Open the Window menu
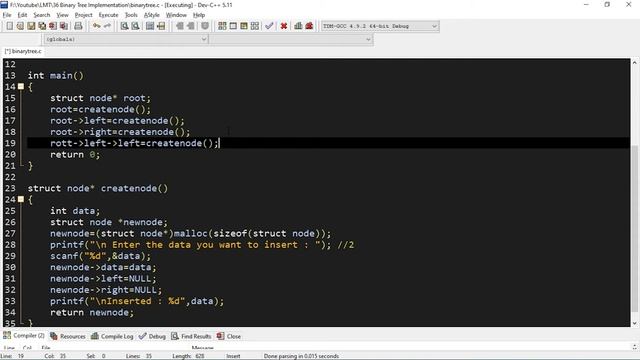This screenshot has height=360, width=640. point(176,15)
